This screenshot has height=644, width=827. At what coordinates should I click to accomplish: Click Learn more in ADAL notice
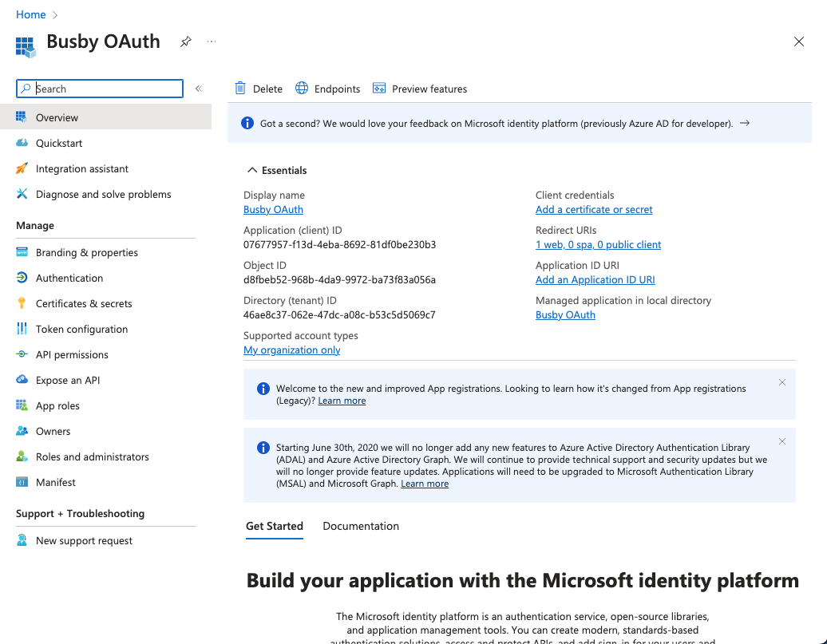(425, 484)
